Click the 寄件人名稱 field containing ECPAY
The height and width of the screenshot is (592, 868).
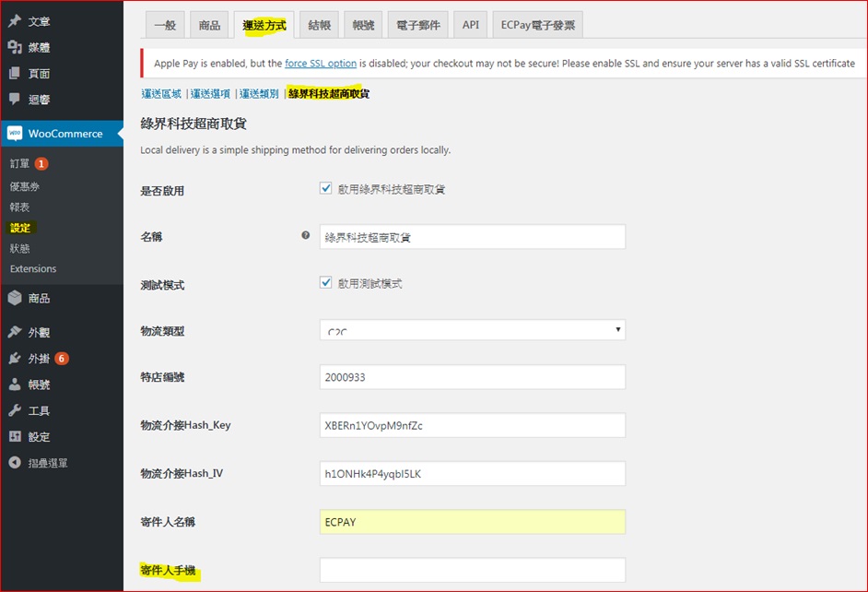click(472, 522)
